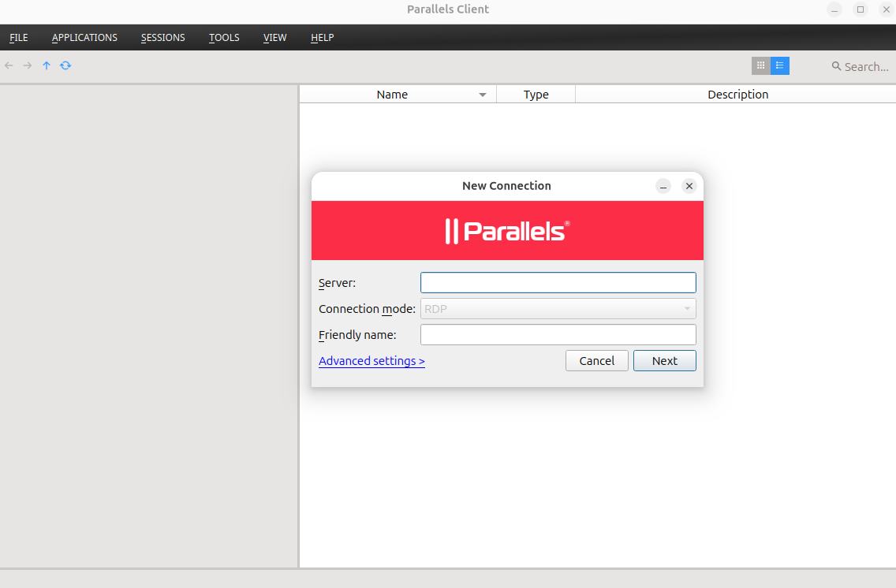Switch to grid icon view
This screenshot has width=896, height=588.
pos(760,65)
